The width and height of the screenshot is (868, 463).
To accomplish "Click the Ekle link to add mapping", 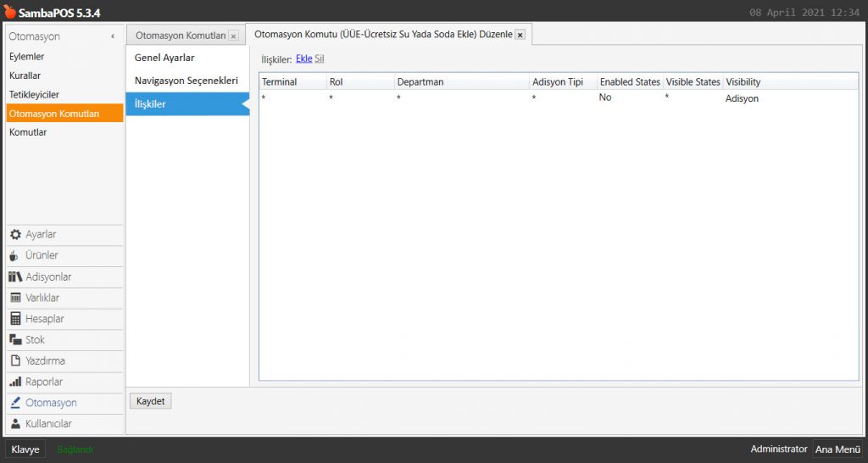I will [x=303, y=59].
